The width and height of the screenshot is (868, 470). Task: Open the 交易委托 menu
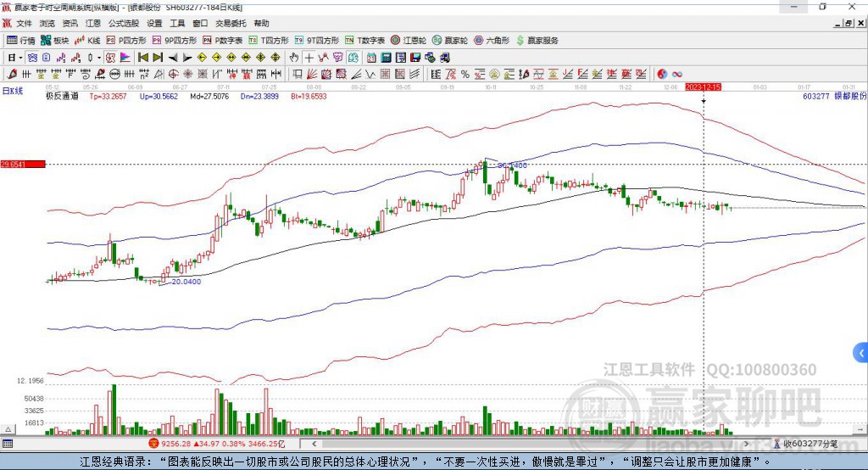231,23
